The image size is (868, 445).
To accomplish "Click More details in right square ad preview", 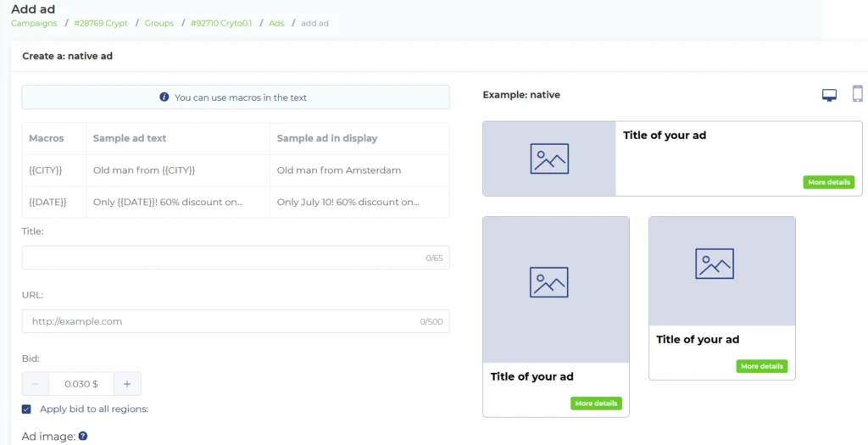I will (x=762, y=366).
